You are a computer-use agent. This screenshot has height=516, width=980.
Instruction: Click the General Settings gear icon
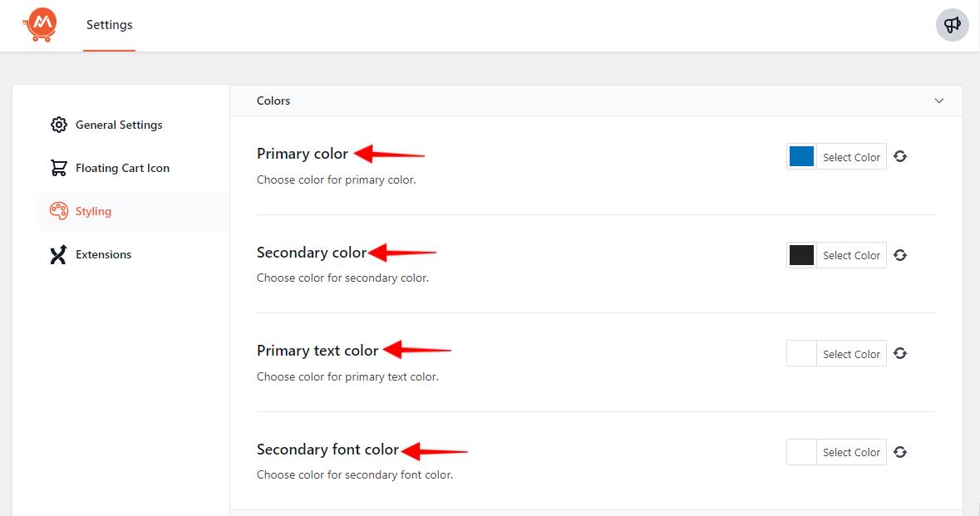tap(58, 125)
